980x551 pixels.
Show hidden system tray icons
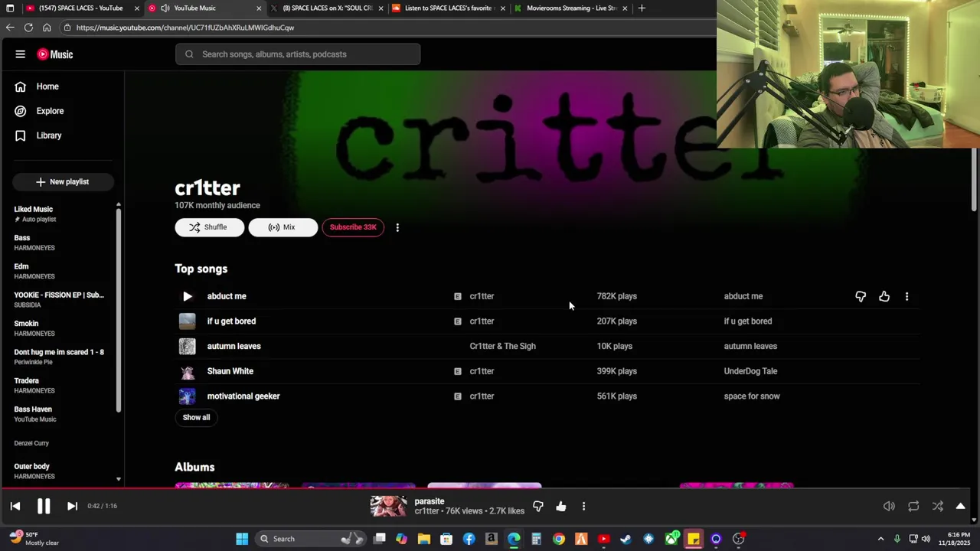(880, 539)
